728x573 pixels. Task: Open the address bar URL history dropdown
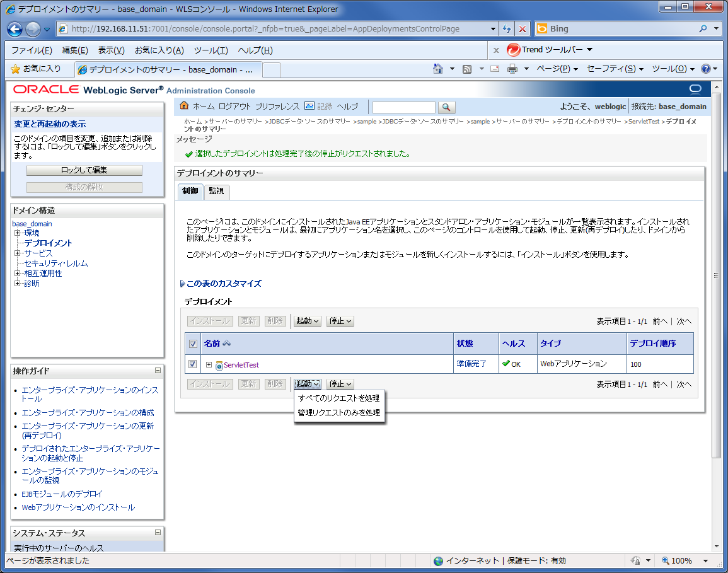pos(493,29)
